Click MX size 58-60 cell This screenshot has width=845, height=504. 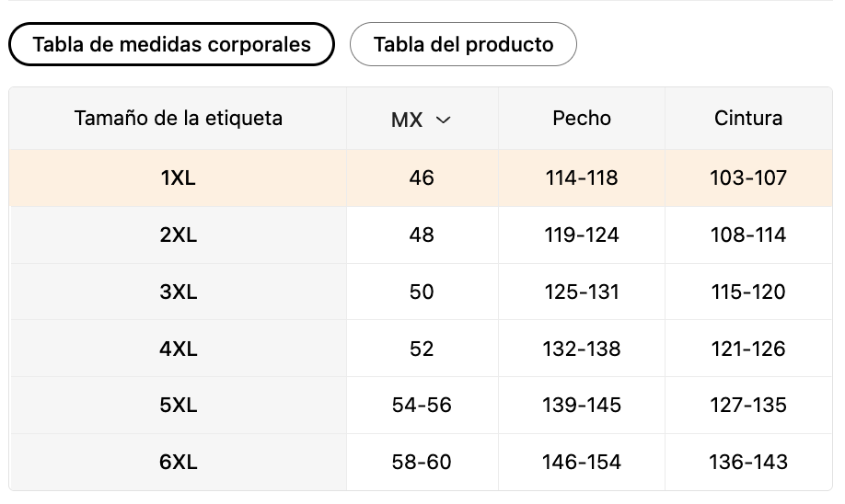tap(422, 462)
